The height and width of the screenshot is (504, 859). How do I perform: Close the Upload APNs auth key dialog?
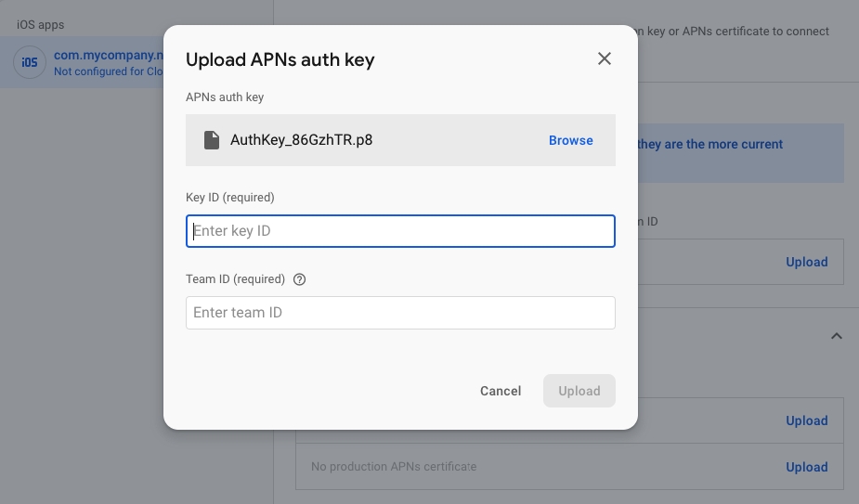coord(605,59)
